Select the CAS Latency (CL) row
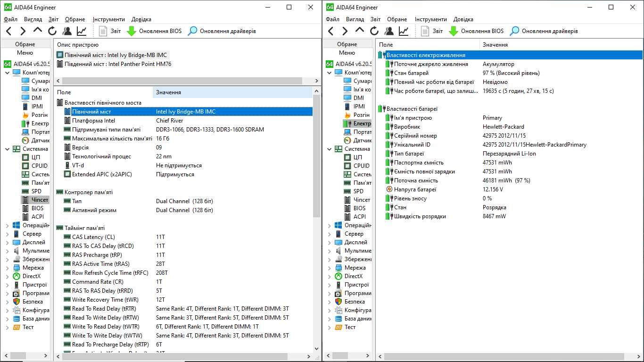The width and height of the screenshot is (644, 362). pos(184,237)
